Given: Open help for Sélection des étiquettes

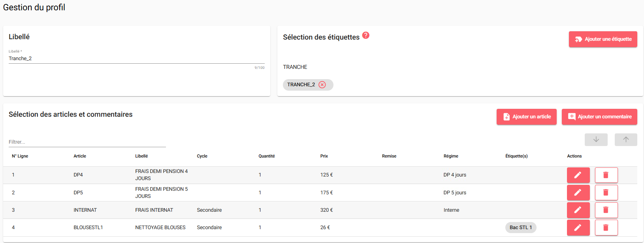Looking at the screenshot, I should point(366,35).
